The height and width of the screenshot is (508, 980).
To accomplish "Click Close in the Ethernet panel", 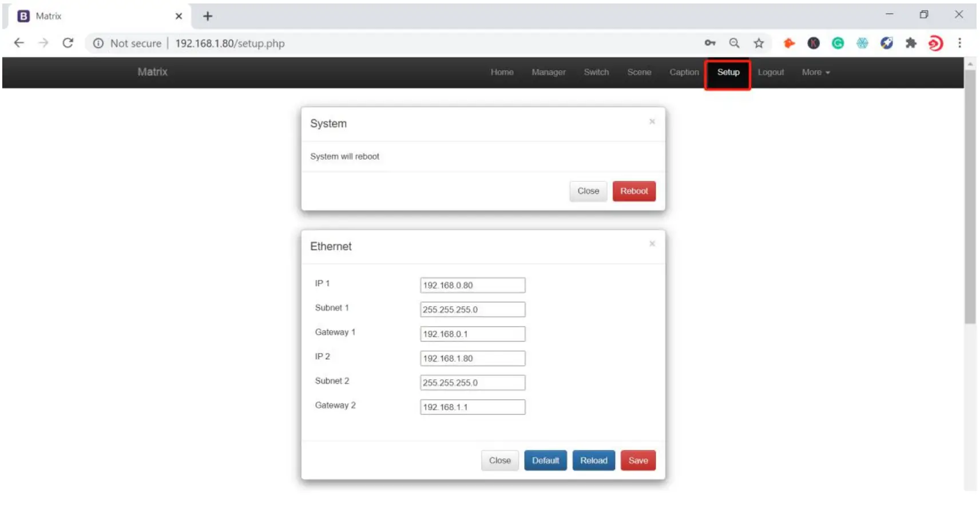I will (x=499, y=461).
